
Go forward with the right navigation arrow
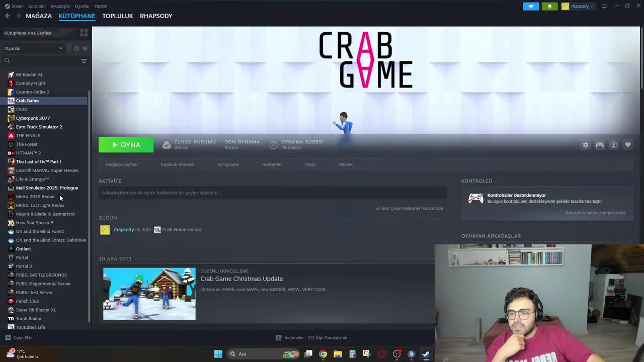19,16
